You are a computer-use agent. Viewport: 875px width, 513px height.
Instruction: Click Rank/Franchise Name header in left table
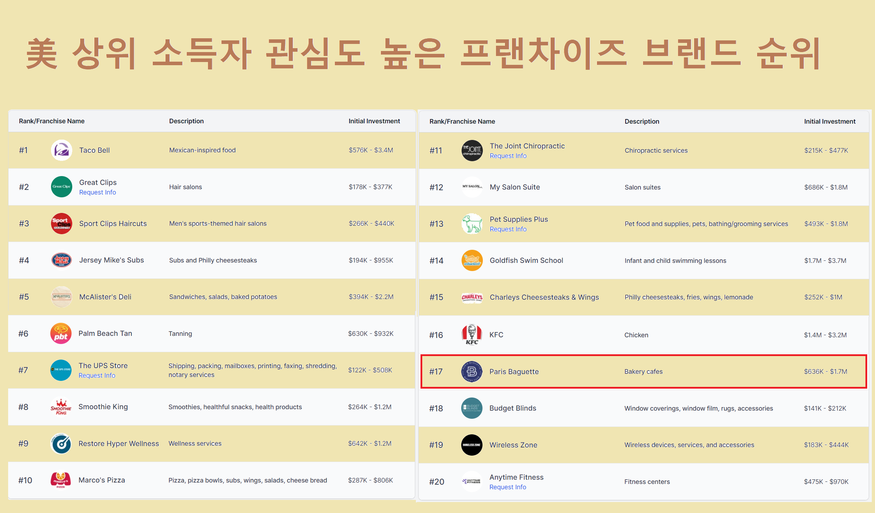click(x=52, y=121)
